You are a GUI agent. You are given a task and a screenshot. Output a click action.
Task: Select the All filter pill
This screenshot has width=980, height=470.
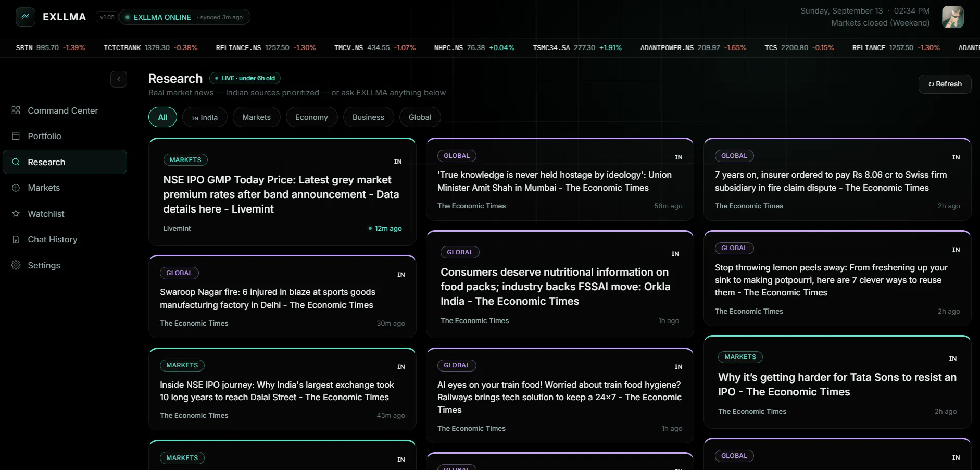tap(162, 117)
